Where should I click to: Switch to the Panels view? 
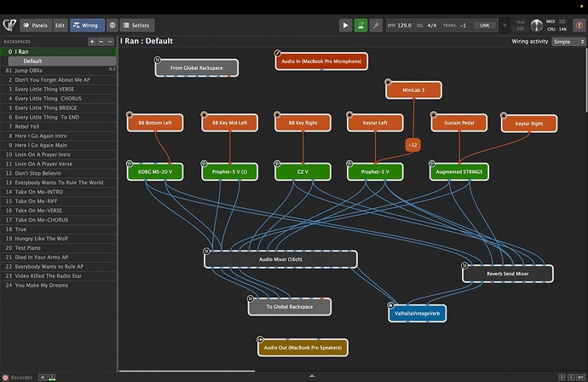(36, 25)
